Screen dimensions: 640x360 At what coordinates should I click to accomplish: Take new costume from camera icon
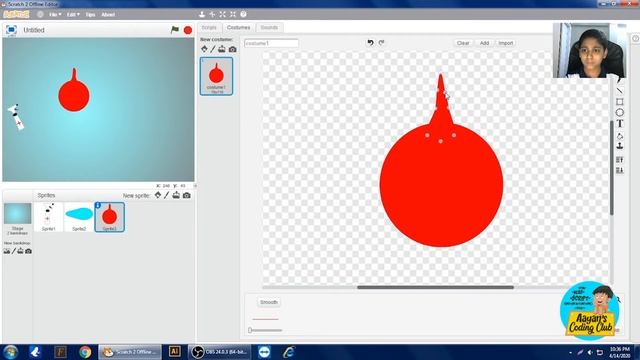point(232,49)
